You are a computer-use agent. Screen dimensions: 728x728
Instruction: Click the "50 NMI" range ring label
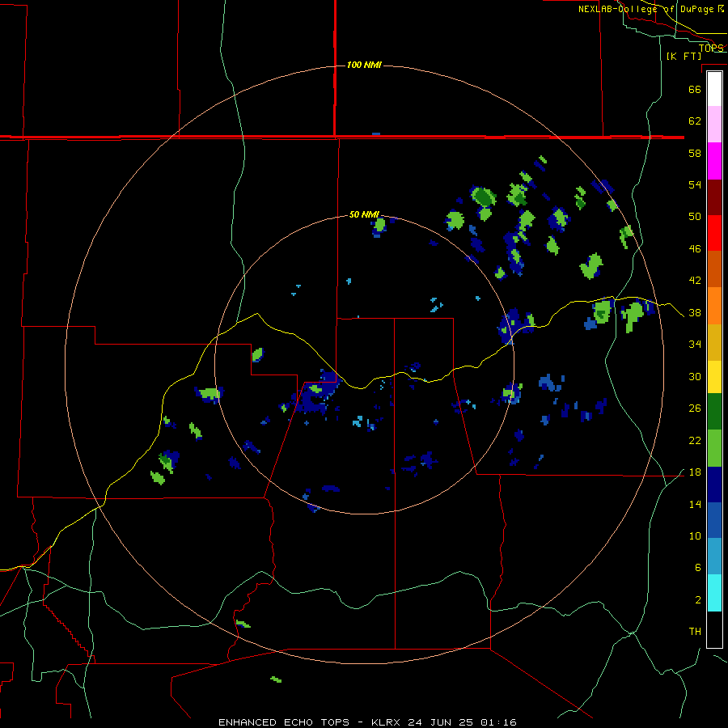pos(364,214)
